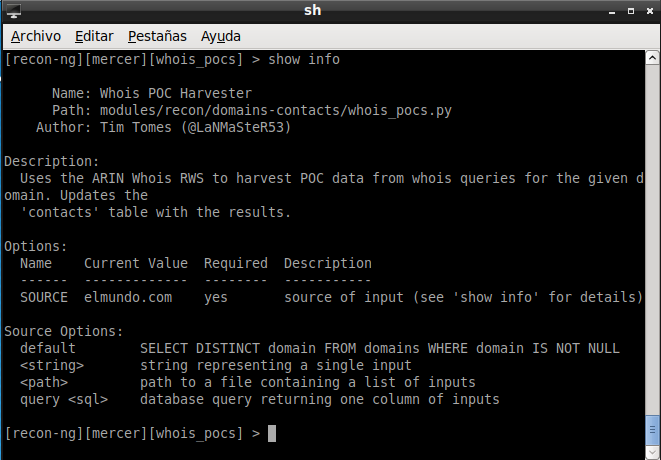Viewport: 661px width, 460px height.
Task: Click the SELECT DISTINCT domain query line
Action: coord(379,348)
